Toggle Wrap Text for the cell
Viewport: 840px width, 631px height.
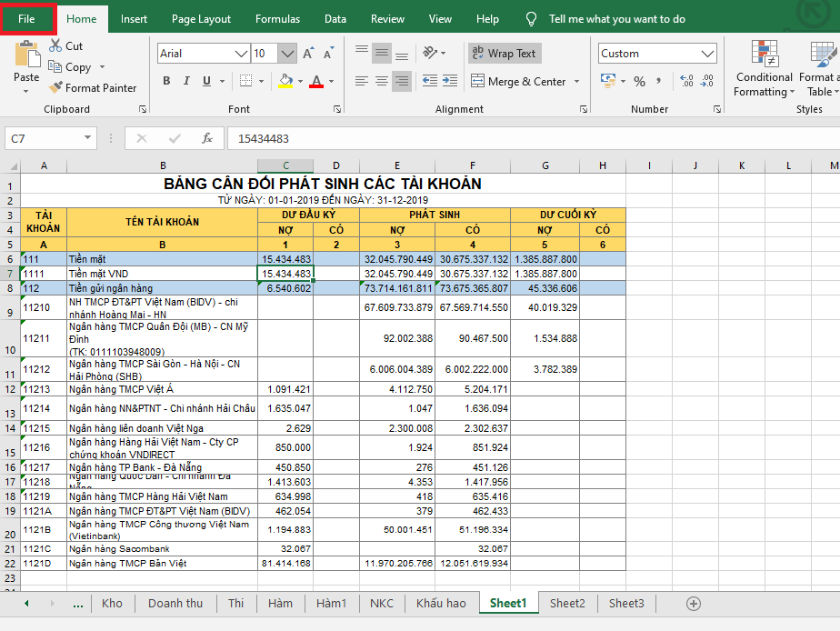[x=505, y=54]
